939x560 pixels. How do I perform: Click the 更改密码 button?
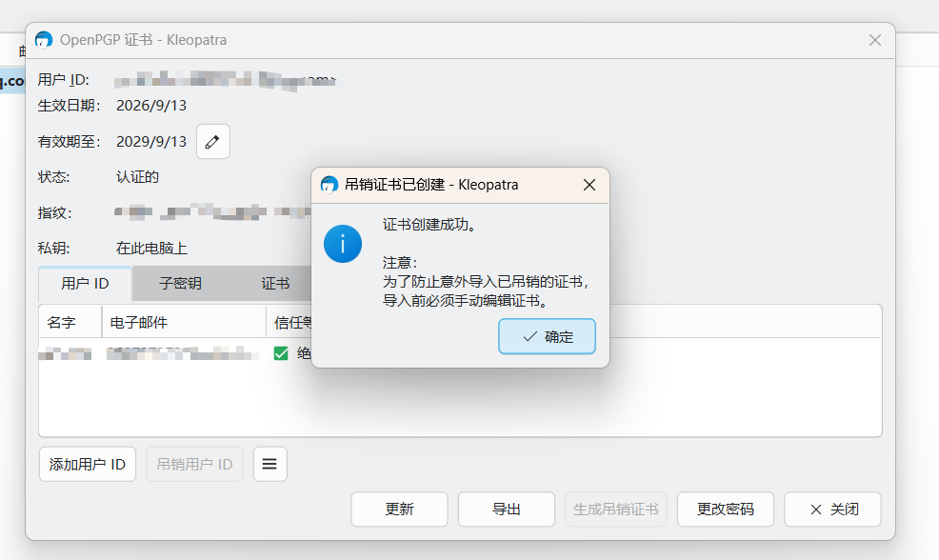tap(726, 510)
